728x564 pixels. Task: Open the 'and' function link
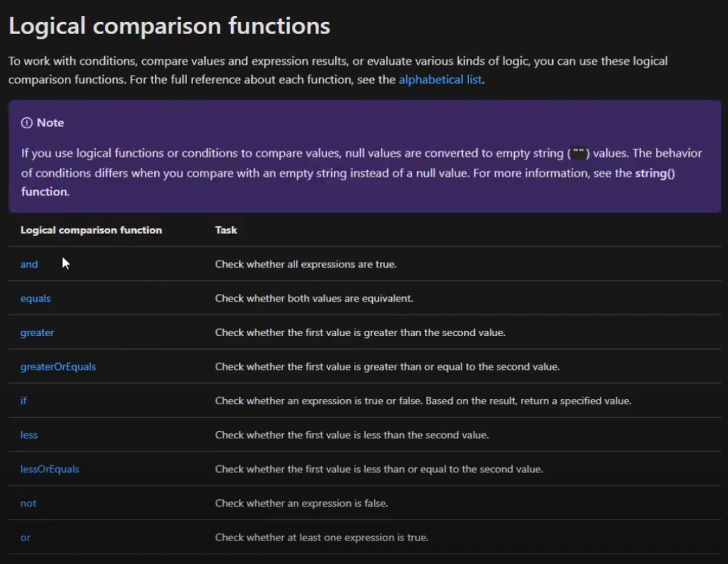tap(29, 265)
